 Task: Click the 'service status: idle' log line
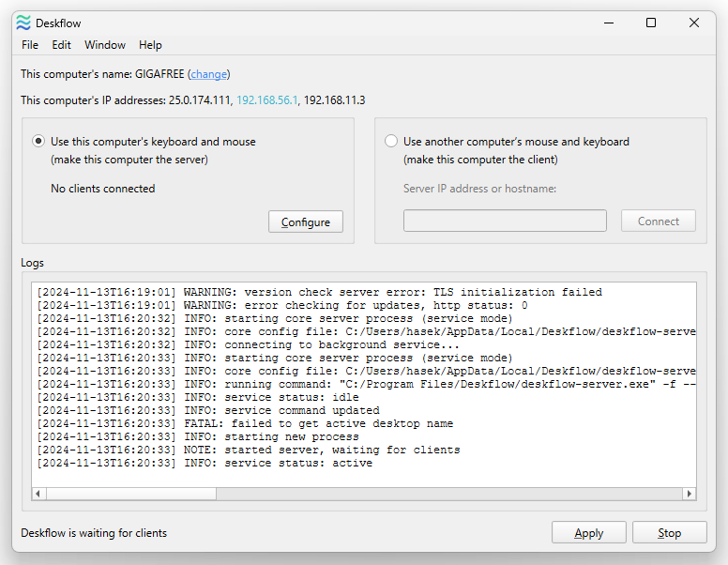coord(198,397)
